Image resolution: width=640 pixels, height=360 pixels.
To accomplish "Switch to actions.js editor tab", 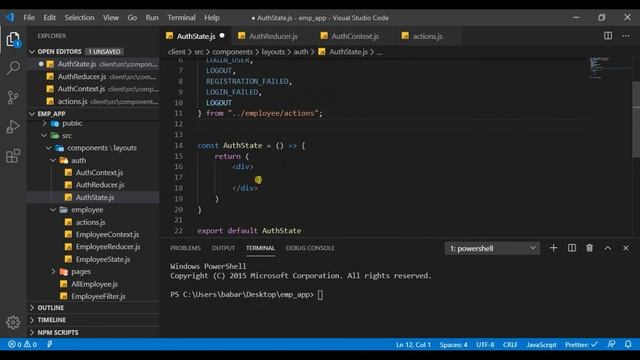I will (427, 36).
